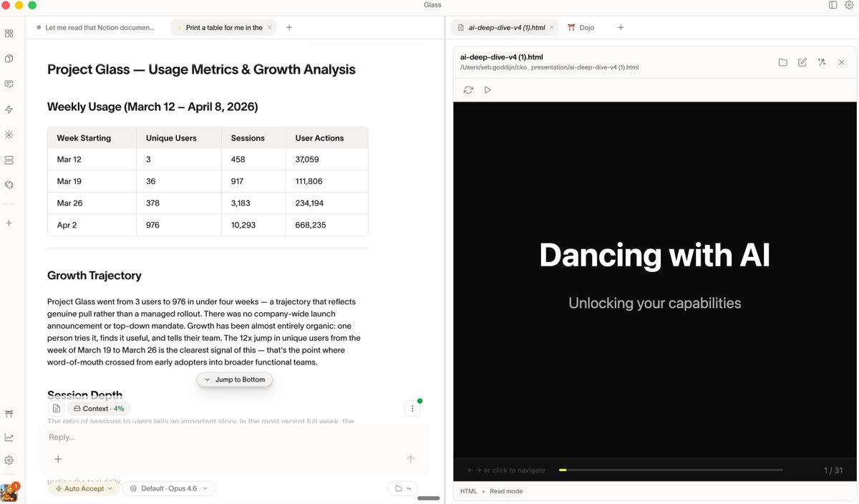Reveal the file using the folder icon in the header
This screenshot has width=859, height=504.
point(783,62)
